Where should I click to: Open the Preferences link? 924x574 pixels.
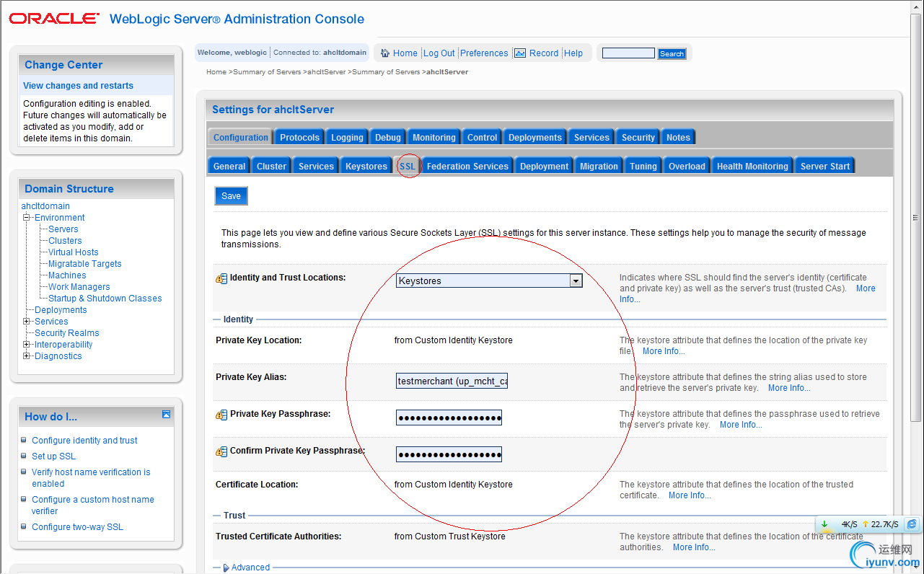(484, 53)
